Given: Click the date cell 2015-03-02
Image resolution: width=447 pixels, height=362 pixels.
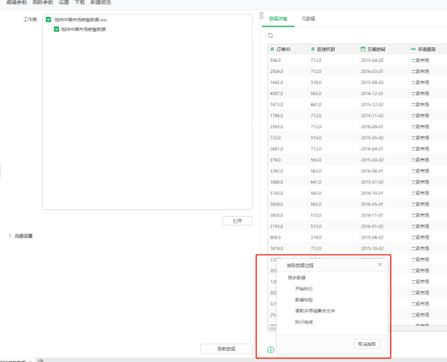Looking at the screenshot, I should coord(372,160).
